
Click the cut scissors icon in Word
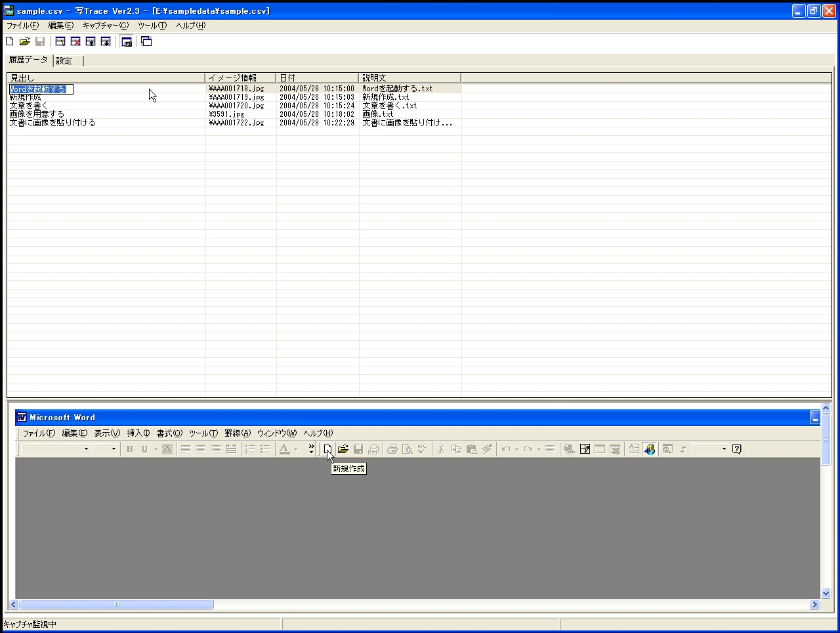[x=441, y=449]
